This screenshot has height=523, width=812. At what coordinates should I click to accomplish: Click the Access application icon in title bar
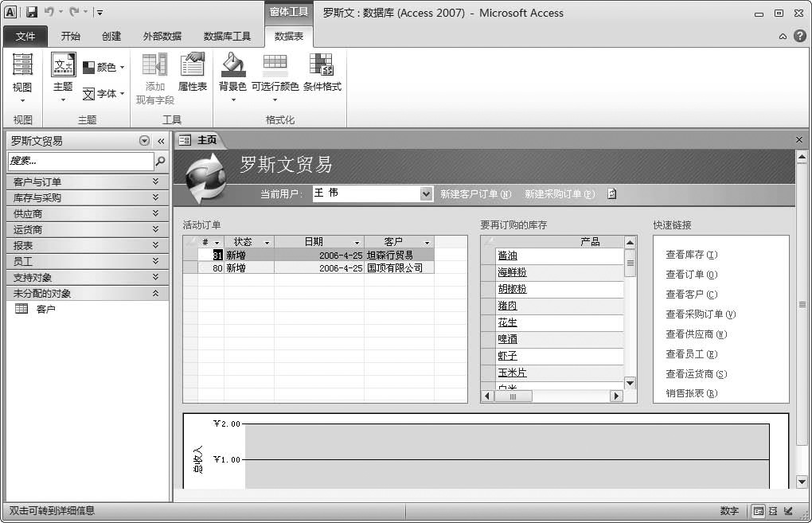[x=10, y=13]
